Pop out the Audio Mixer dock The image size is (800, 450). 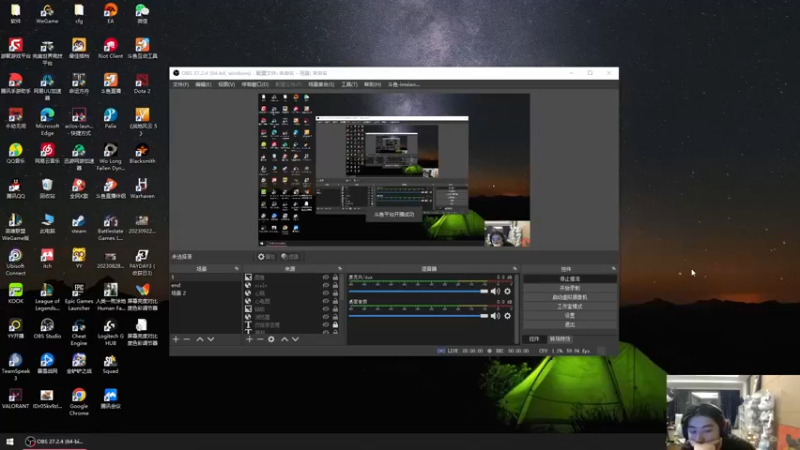click(x=514, y=269)
